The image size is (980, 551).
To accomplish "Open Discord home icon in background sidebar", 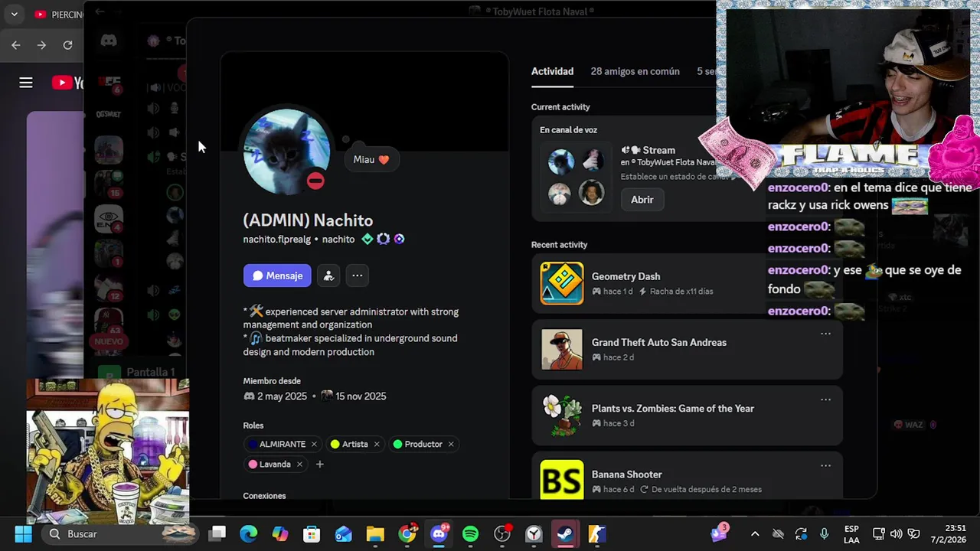I will tap(109, 41).
